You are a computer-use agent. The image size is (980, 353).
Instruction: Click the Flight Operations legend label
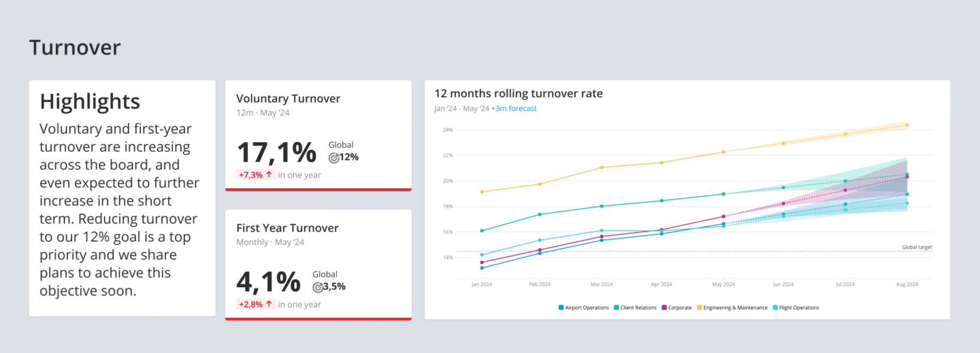[800, 307]
